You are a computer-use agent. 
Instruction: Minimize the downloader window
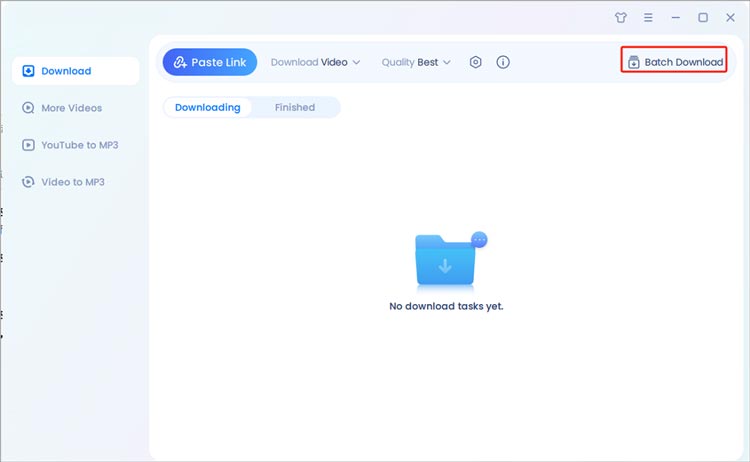click(x=676, y=18)
